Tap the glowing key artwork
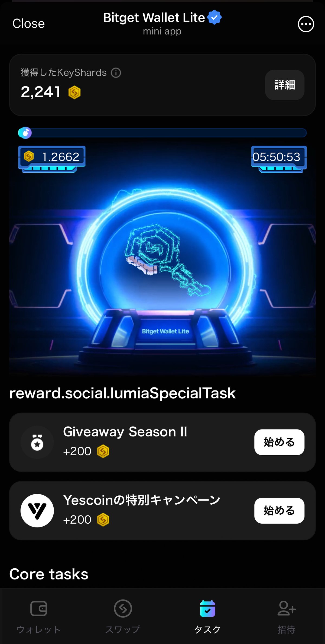The width and height of the screenshot is (325, 644). 167,260
